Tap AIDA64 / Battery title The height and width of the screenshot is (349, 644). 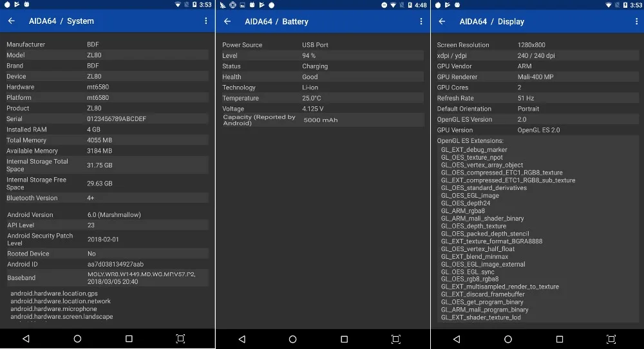point(276,21)
